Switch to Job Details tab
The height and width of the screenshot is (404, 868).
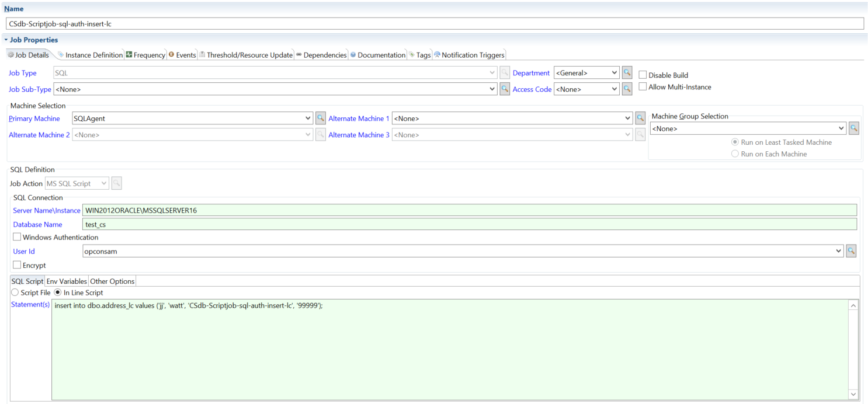click(x=29, y=55)
